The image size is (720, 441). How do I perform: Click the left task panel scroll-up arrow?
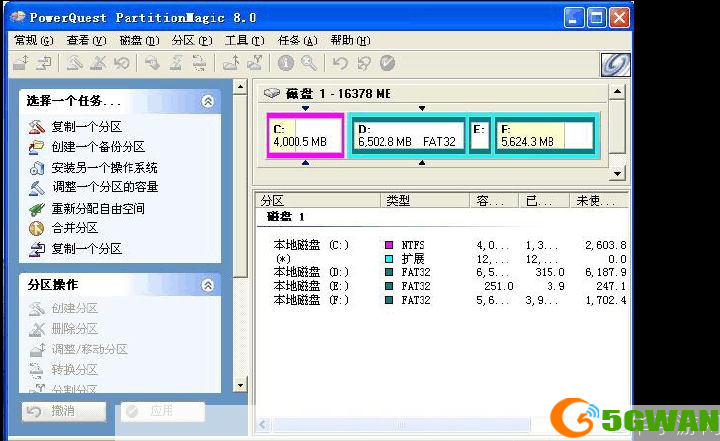[x=240, y=87]
